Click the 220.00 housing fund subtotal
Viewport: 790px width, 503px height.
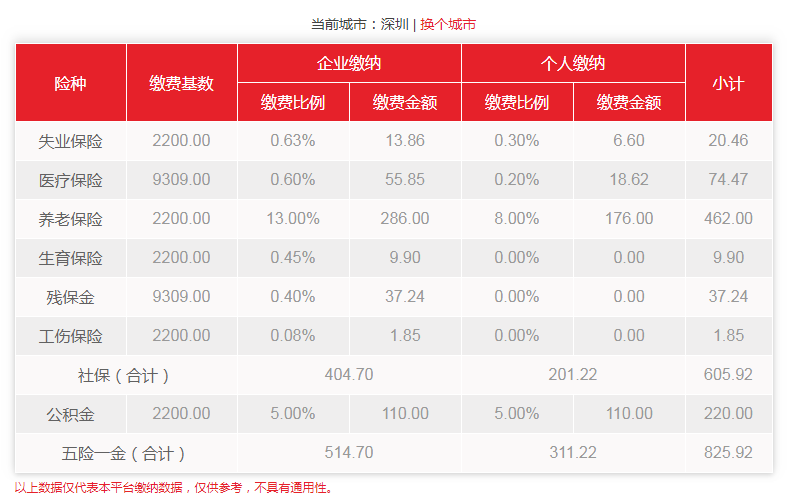[x=729, y=414]
